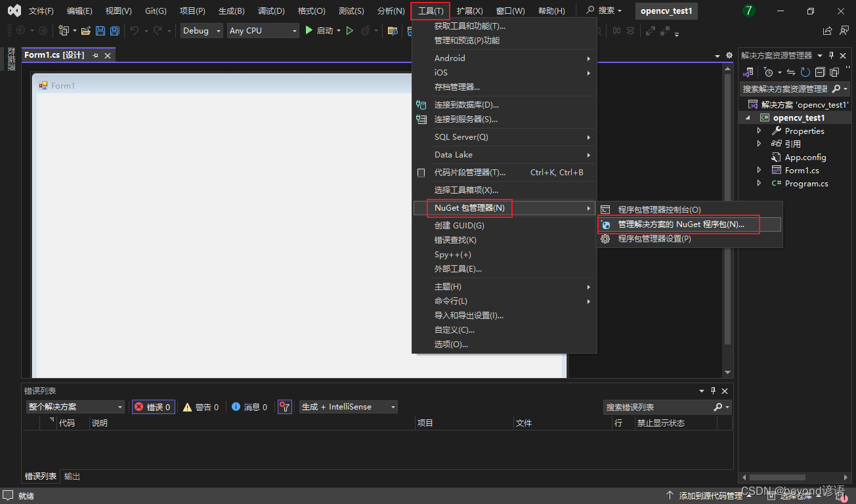Expand the Form1.cs tree node

pos(759,170)
